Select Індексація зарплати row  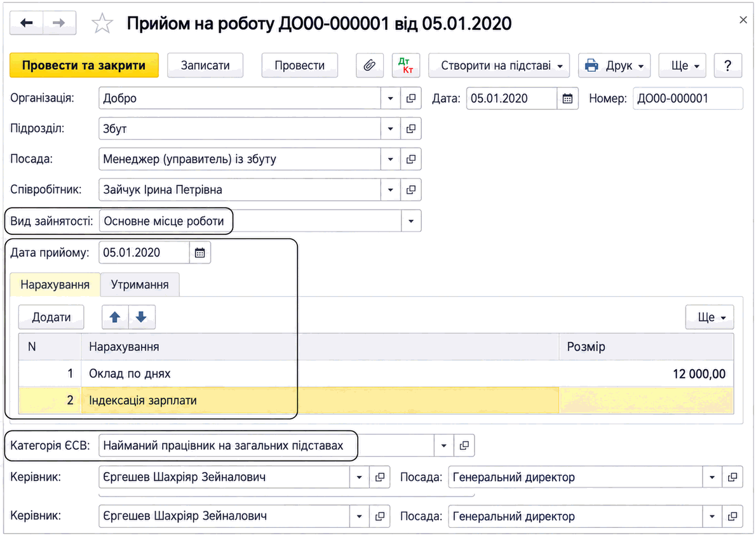click(376, 400)
